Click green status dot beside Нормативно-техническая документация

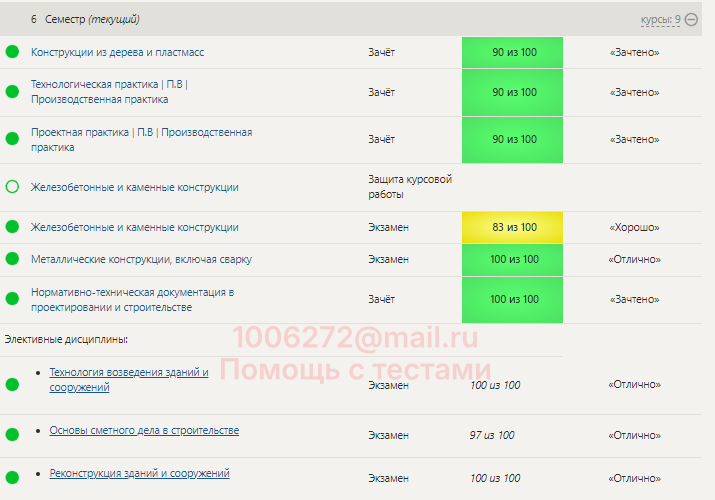pos(12,299)
